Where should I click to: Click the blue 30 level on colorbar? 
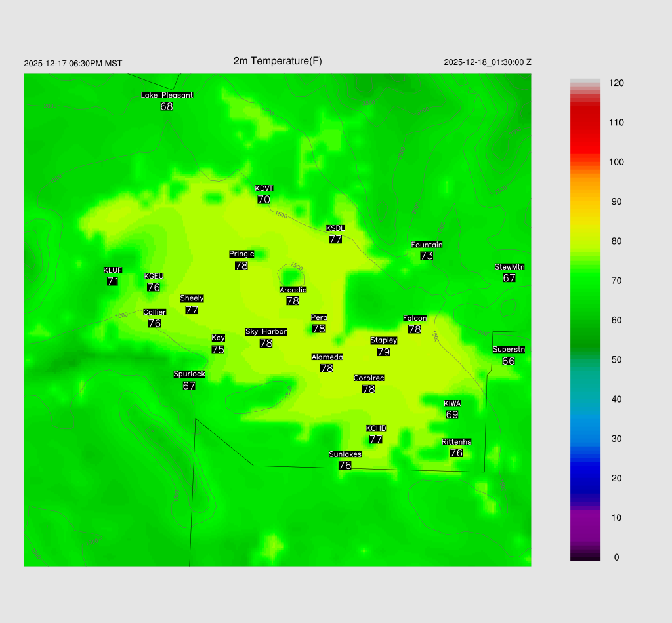[585, 439]
